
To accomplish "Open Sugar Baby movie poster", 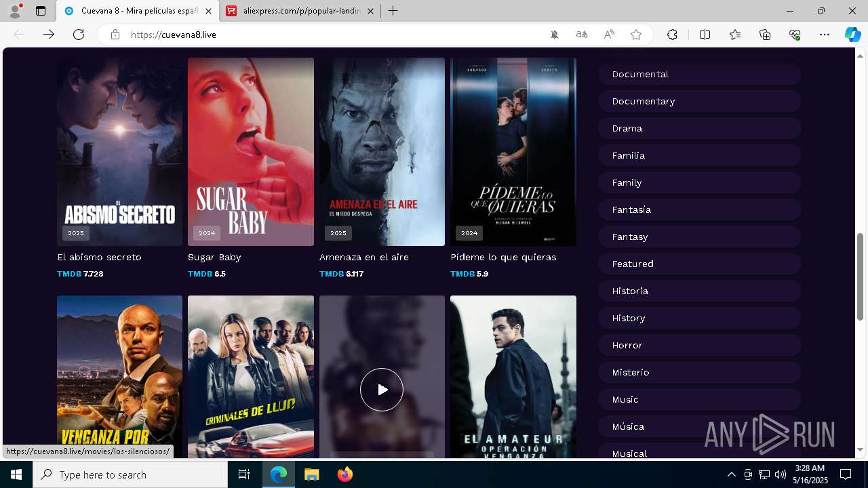I will coord(251,152).
